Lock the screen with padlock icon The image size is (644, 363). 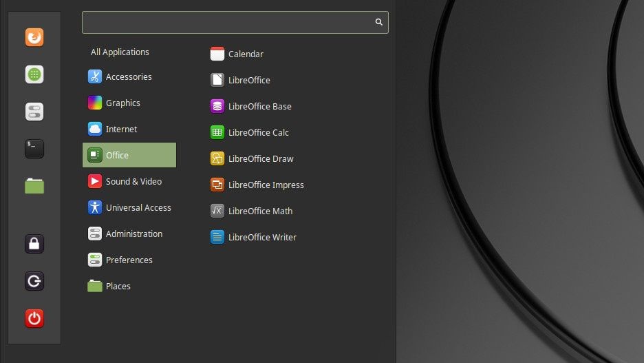[x=34, y=244]
